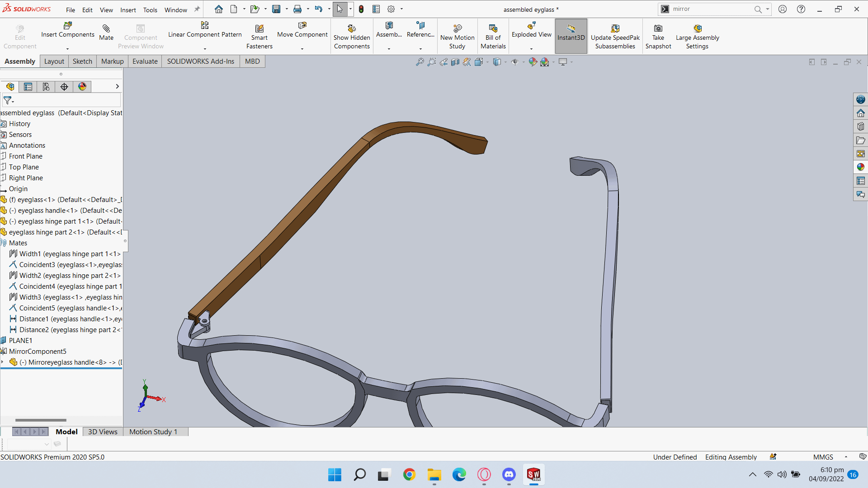Click the feature tree horizontal scrollbar

(41, 420)
